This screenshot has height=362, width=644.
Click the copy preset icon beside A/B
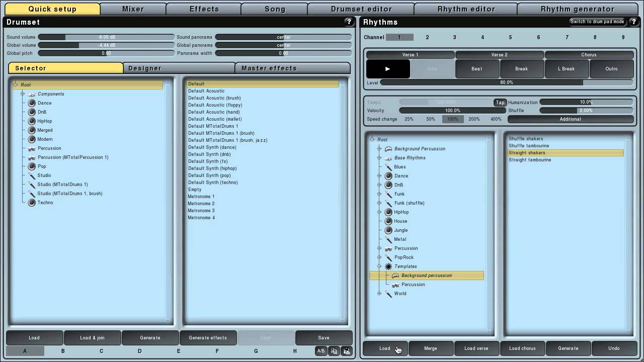click(x=334, y=351)
